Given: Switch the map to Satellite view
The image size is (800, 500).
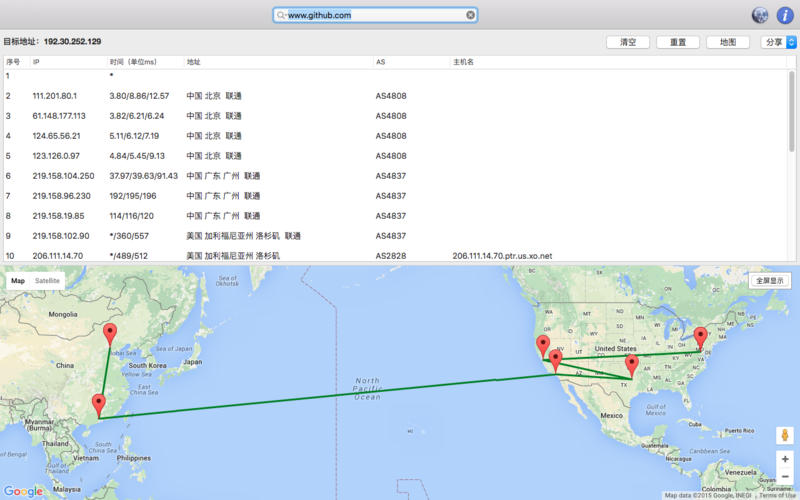Looking at the screenshot, I should 47,281.
